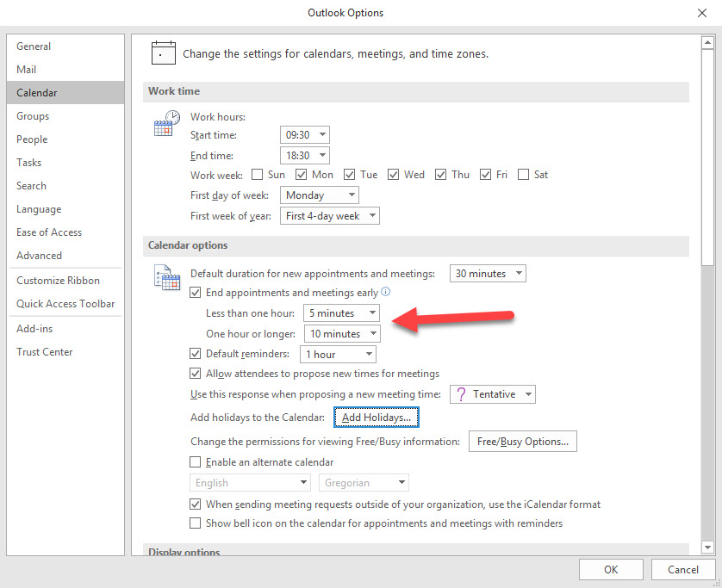Screen dimensions: 722x588
Task: Open the Less than one hour dropdown
Action: click(342, 313)
